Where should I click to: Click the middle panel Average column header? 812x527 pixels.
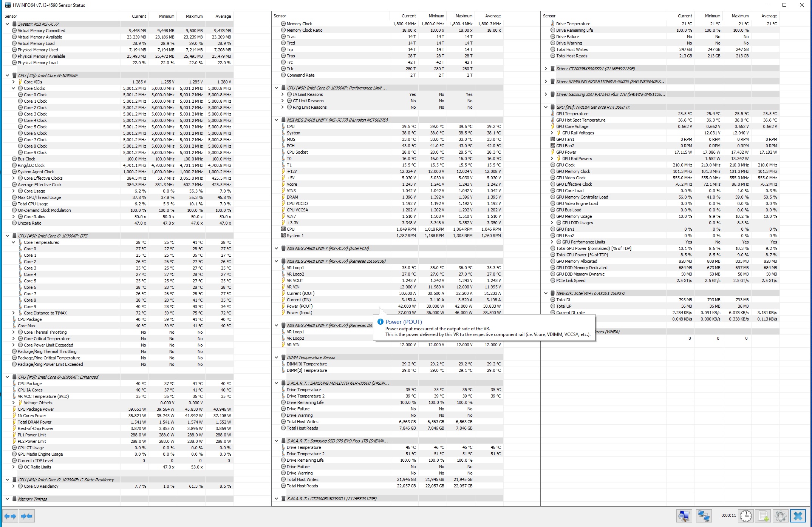point(489,16)
